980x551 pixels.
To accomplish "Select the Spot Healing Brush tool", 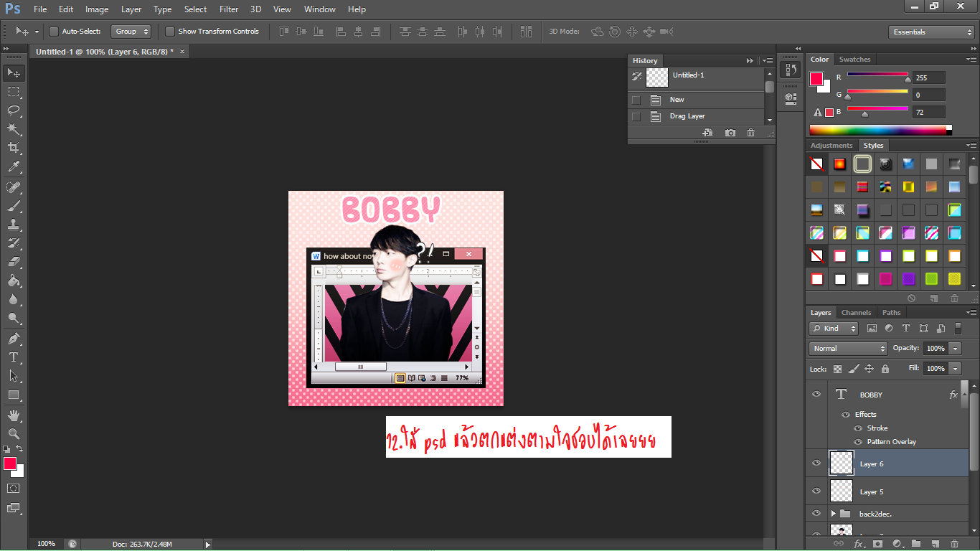I will [14, 187].
